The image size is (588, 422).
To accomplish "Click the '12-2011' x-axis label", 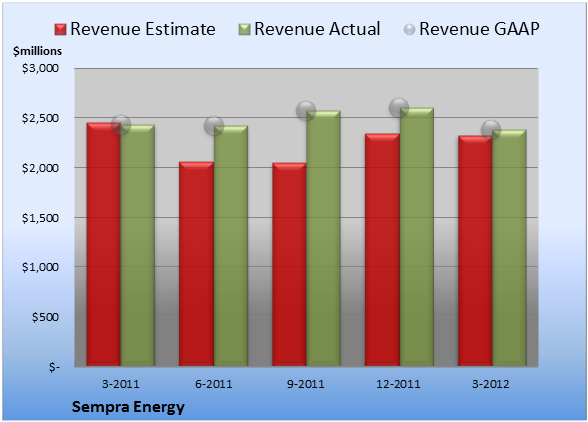I will pos(399,384).
